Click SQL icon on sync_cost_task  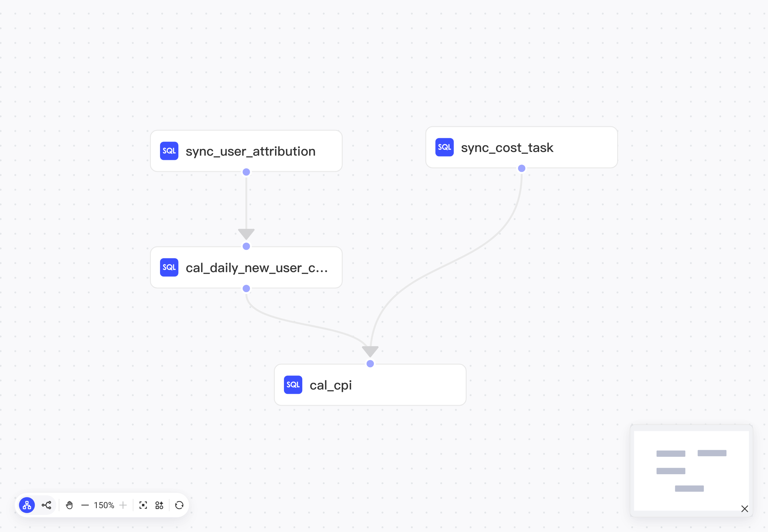coord(444,147)
